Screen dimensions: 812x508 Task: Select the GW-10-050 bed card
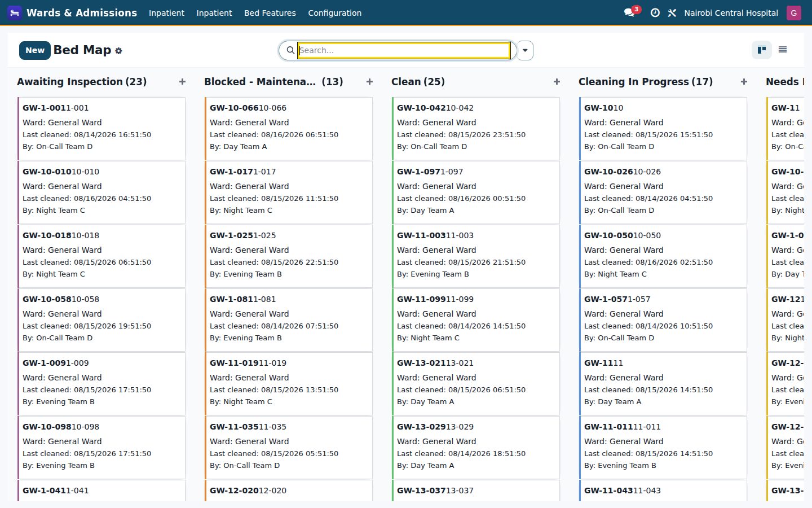coord(663,256)
